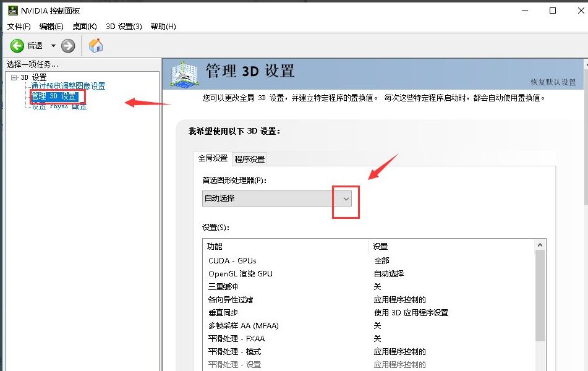Screen dimensions: 588x371
Task: Open the 桌面(K) menu
Action: [84, 26]
